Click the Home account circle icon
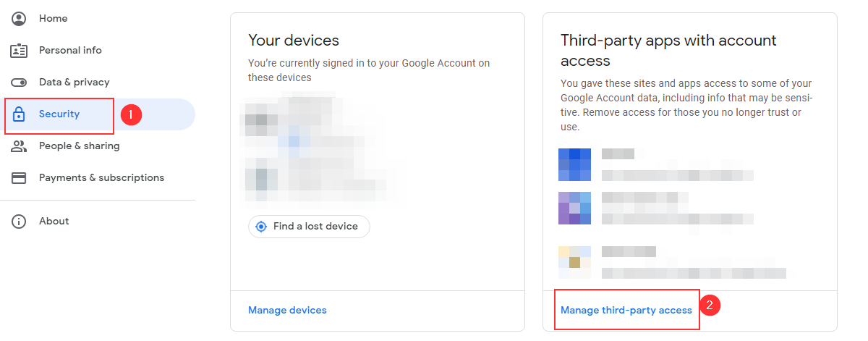 point(19,19)
